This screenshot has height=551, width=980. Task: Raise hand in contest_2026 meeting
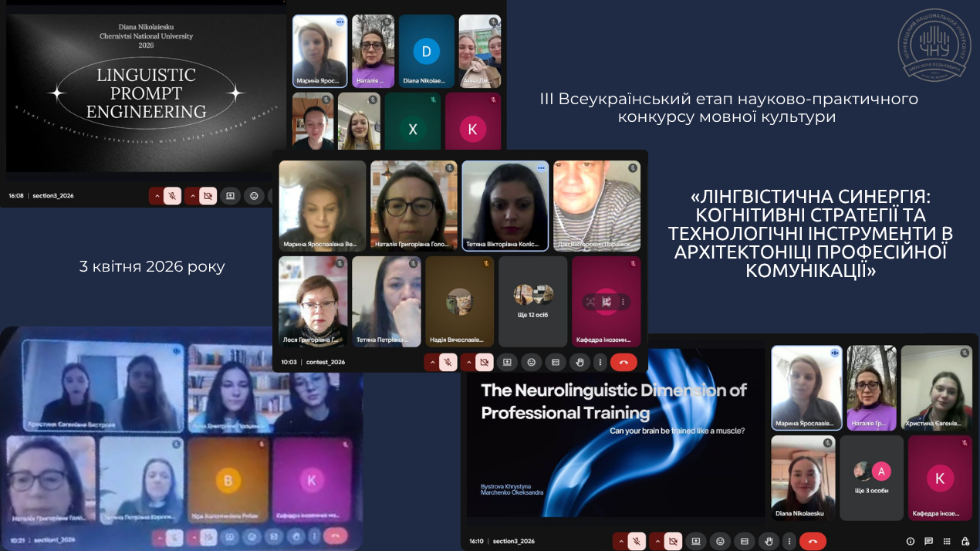580,361
